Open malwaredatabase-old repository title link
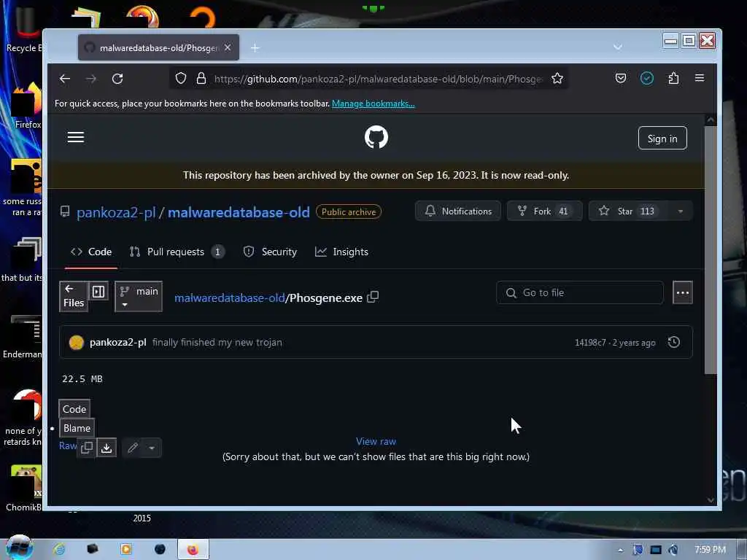 239,212
